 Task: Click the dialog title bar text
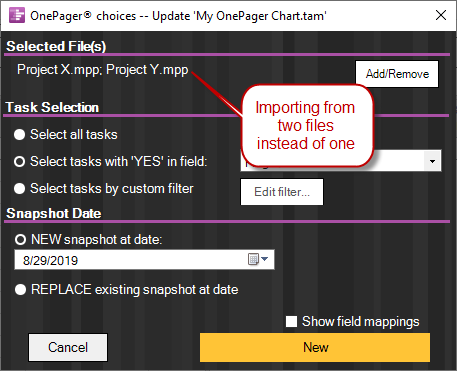tap(178, 16)
